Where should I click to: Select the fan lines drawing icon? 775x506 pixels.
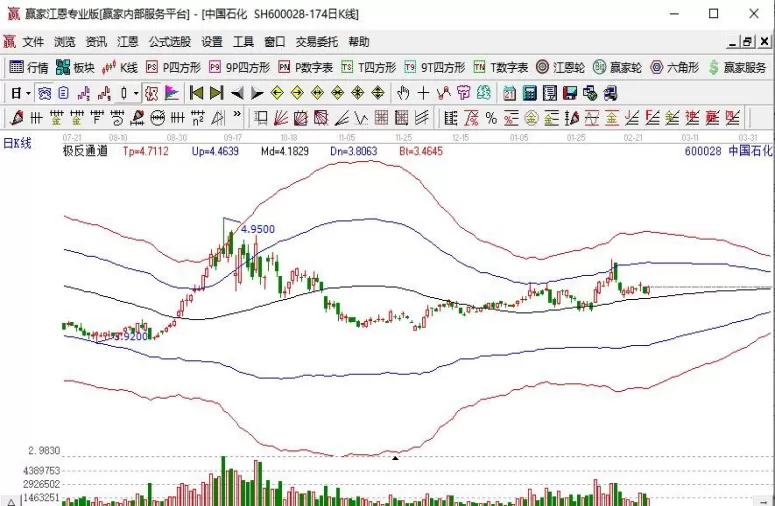280,118
